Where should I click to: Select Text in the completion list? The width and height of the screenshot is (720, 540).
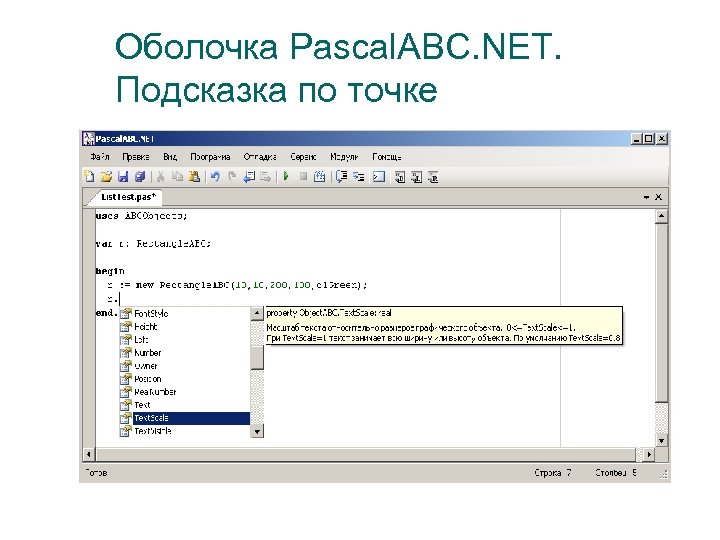tap(185, 405)
